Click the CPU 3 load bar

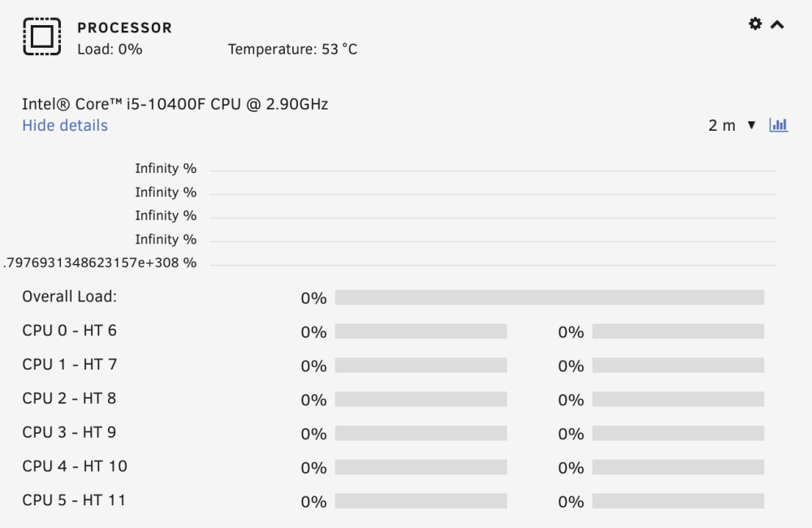421,433
